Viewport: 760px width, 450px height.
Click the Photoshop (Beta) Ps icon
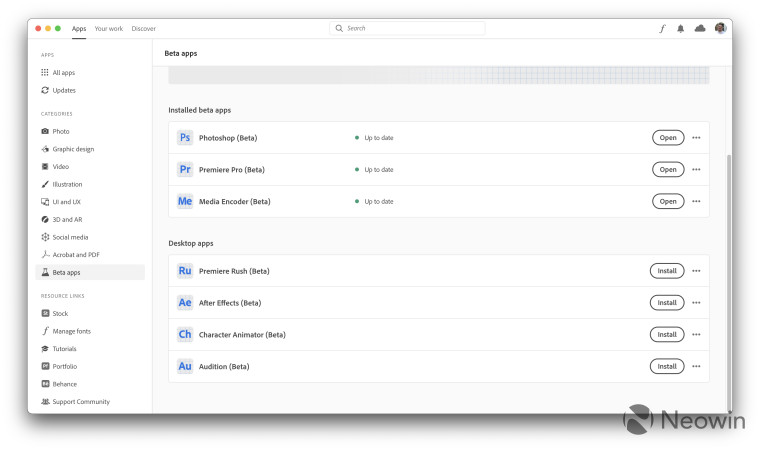185,138
